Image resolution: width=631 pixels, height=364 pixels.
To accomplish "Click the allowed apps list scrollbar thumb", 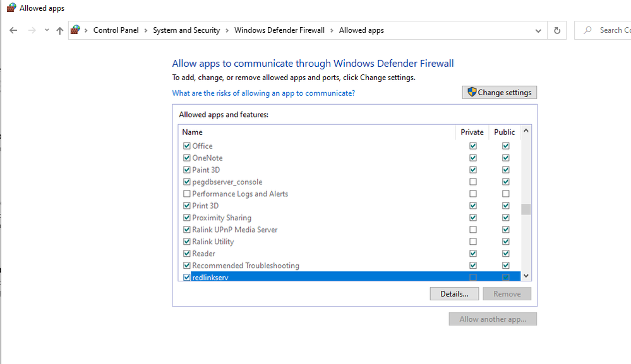I will click(x=526, y=209).
